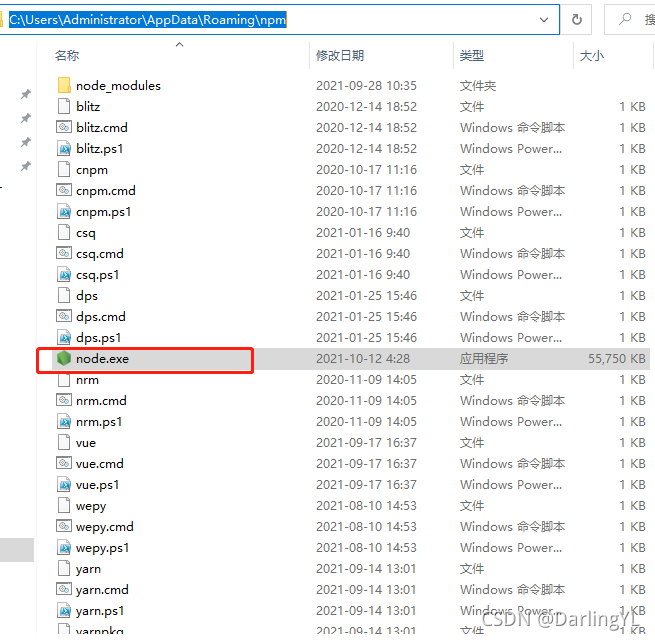Select the yarn.ps1 PowerShell icon

click(x=64, y=611)
